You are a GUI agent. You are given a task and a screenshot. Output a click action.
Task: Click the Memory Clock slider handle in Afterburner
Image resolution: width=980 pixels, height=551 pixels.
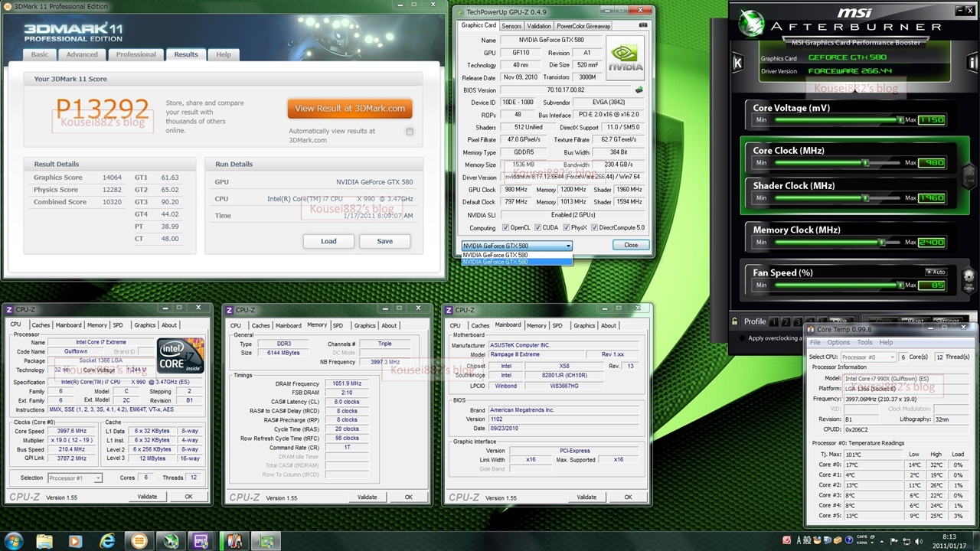[x=882, y=242]
